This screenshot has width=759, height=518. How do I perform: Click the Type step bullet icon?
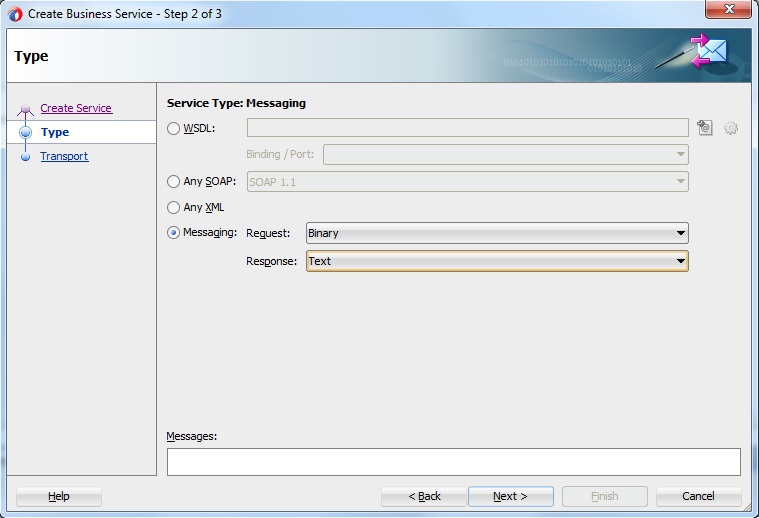(x=26, y=132)
